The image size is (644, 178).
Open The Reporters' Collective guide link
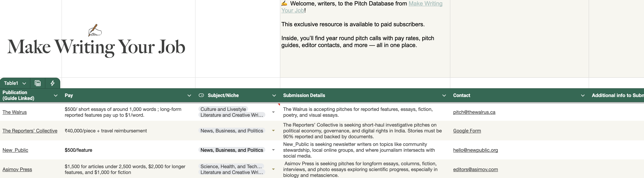tap(30, 131)
